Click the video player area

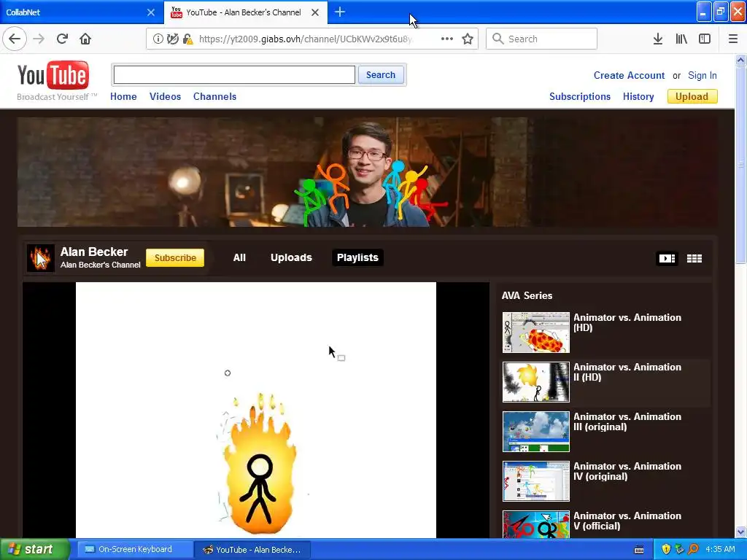tap(256, 410)
